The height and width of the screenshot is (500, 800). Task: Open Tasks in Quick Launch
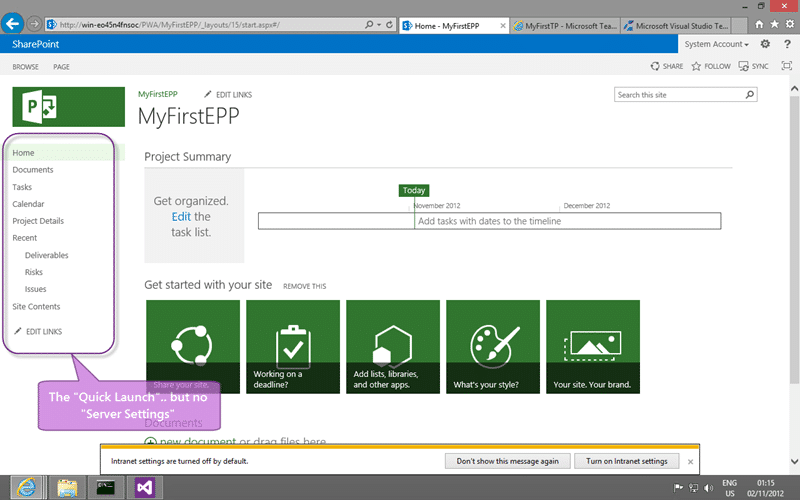[22, 187]
